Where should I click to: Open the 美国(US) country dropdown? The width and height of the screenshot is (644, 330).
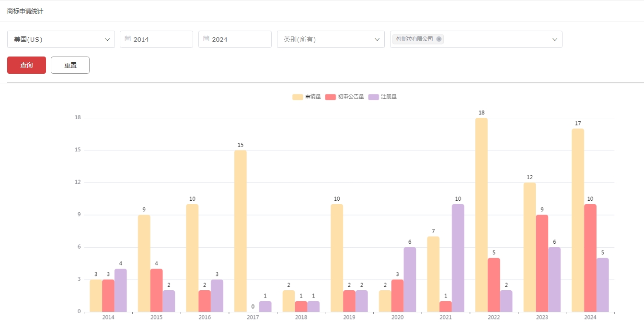coord(61,39)
